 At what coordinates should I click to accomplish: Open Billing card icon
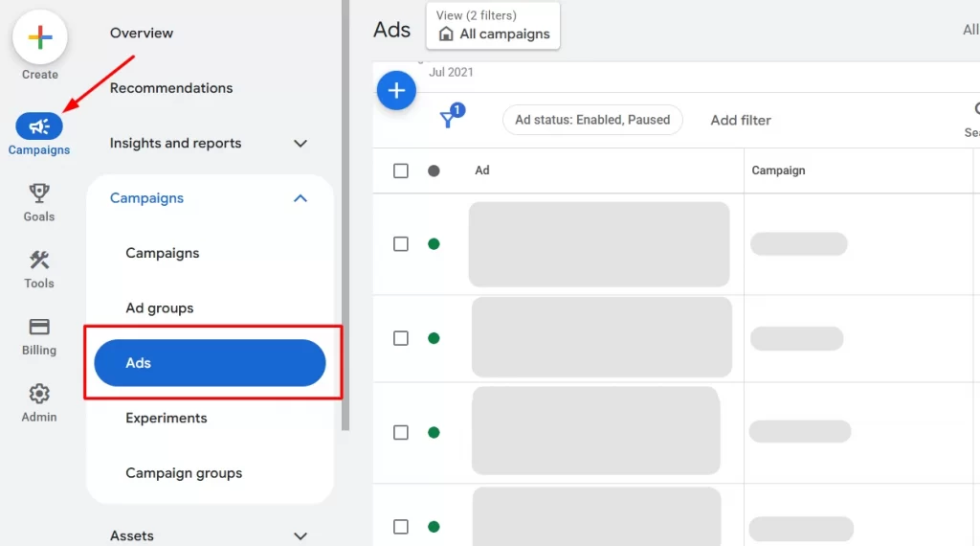[x=39, y=328]
